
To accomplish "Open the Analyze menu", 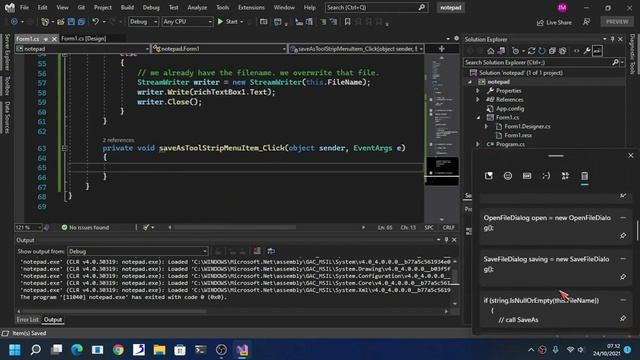I will point(197,7).
